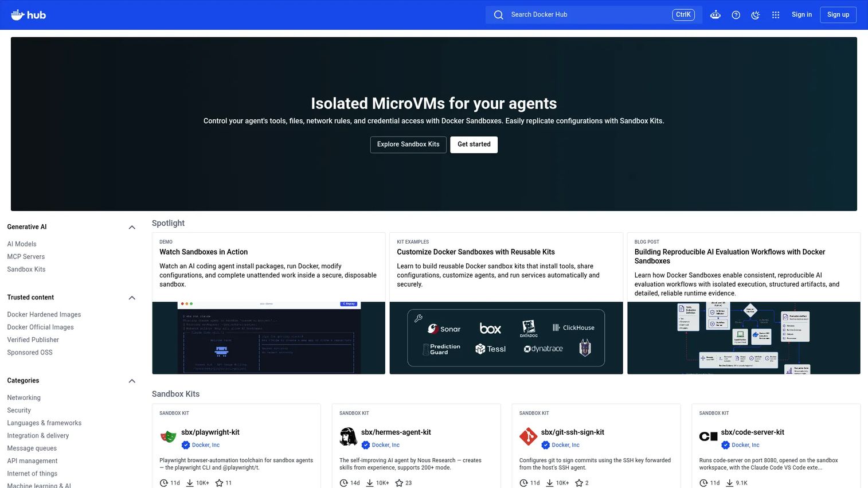The image size is (868, 488).
Task: Open the Customize Docker Sandboxes kit examples thumbnail
Action: pyautogui.click(x=506, y=338)
